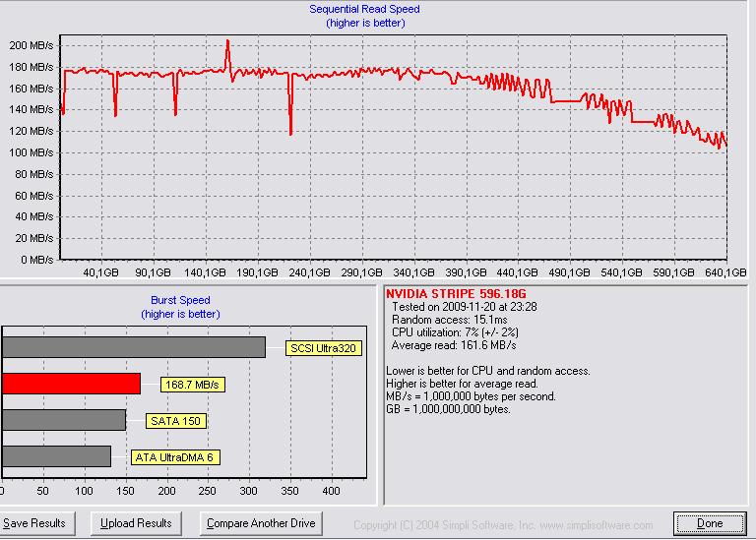Click the Upload Results button
Screen dimensions: 756x540
click(136, 523)
